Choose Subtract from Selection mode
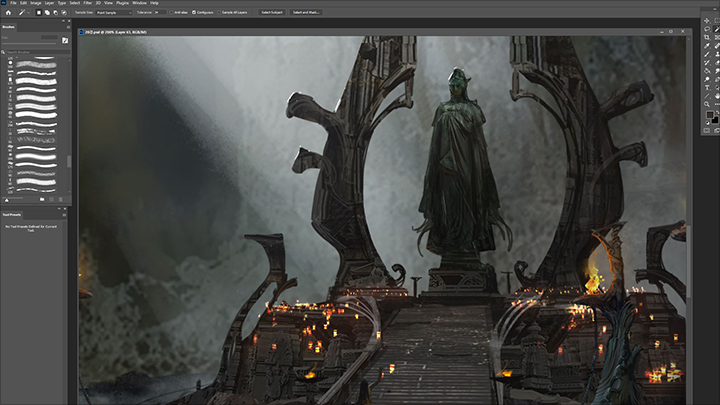The height and width of the screenshot is (405, 720). 56,12
